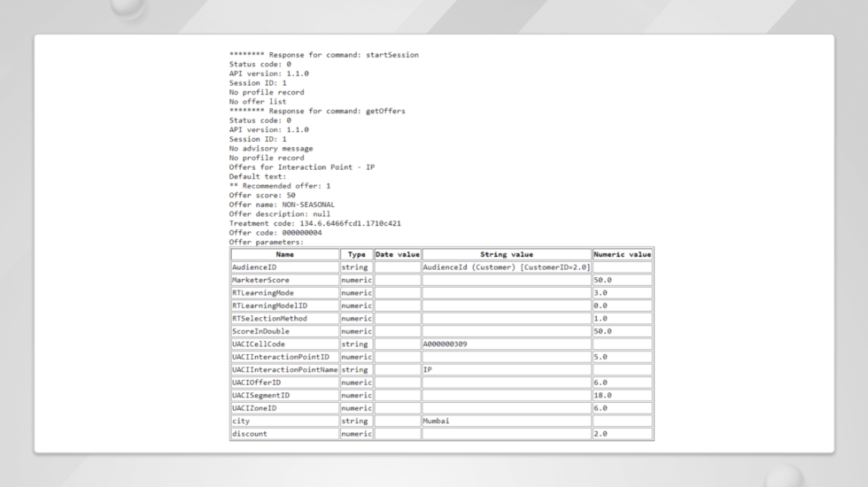Image resolution: width=868 pixels, height=487 pixels.
Task: Click the Numeric value column header
Action: pyautogui.click(x=622, y=255)
